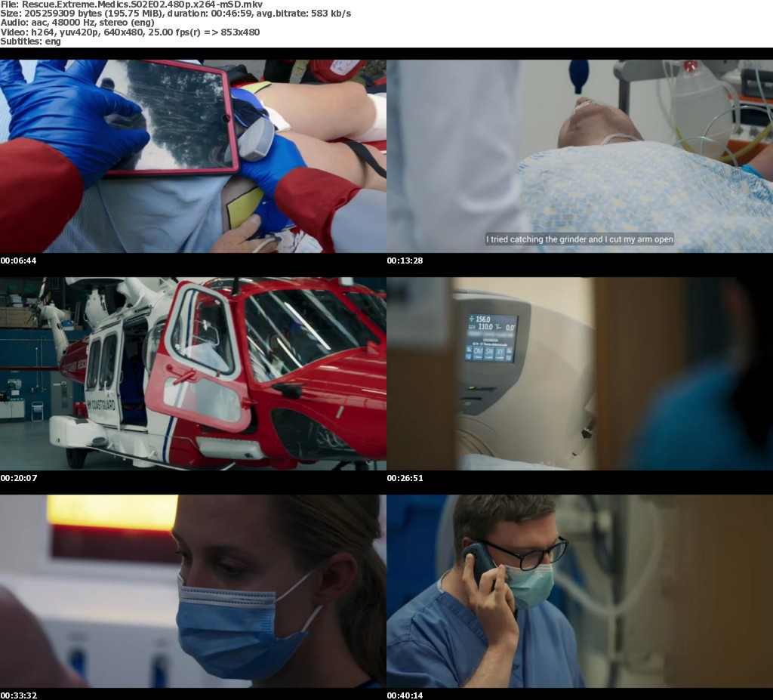
Task: Open the thumbnail of medic on the phone
Action: (x=580, y=591)
